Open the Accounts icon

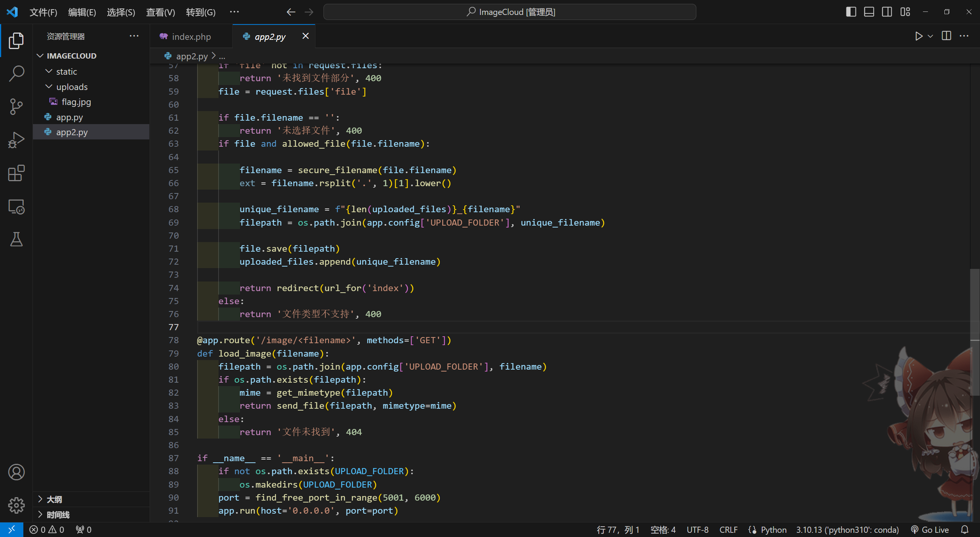(16, 472)
